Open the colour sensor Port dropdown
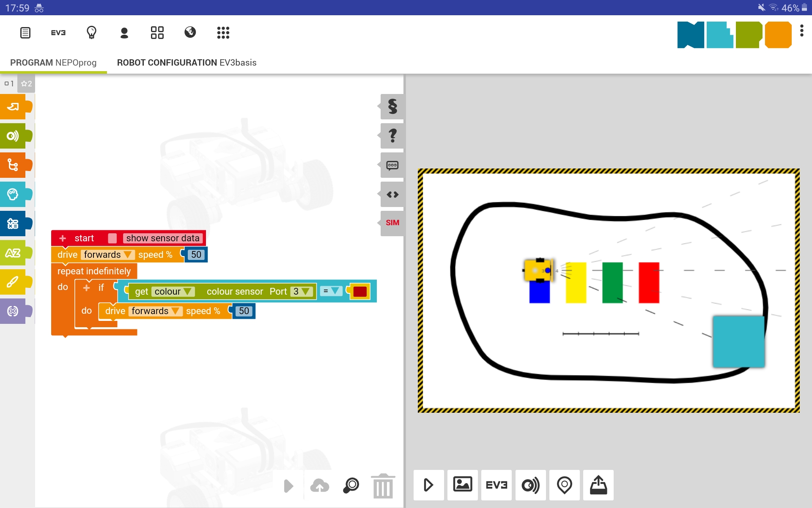The height and width of the screenshot is (508, 812). (x=302, y=291)
